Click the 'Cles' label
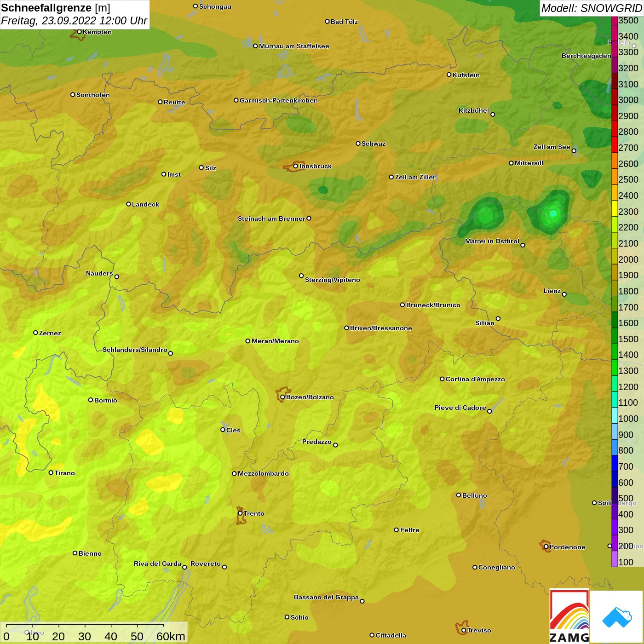This screenshot has height=644, width=644. pos(233,430)
